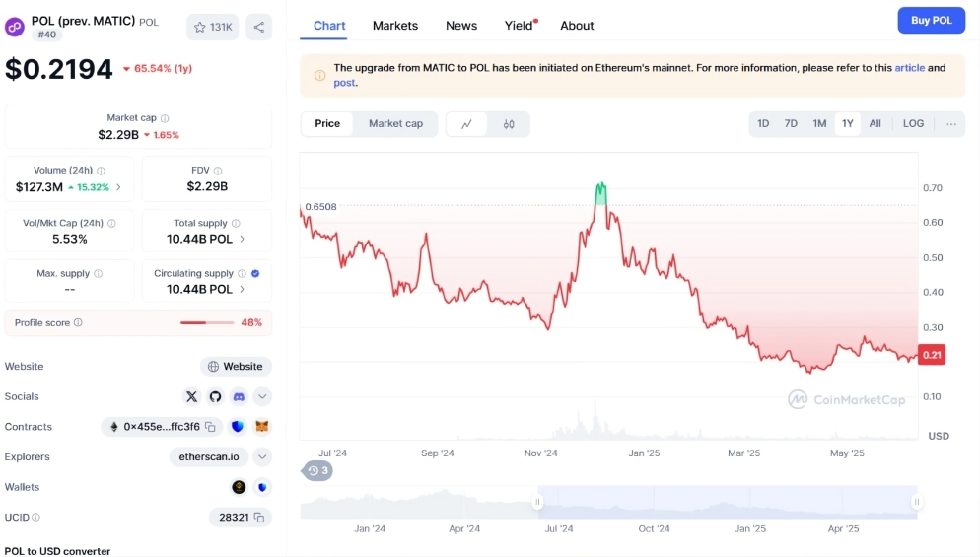Switch to candlestick chart view icon
This screenshot has width=980, height=557.
click(509, 124)
